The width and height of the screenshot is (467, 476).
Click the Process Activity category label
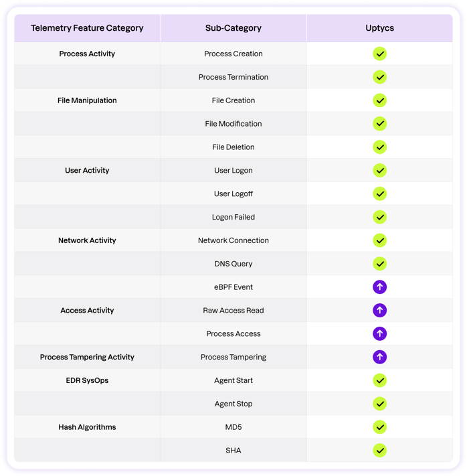pyautogui.click(x=87, y=54)
